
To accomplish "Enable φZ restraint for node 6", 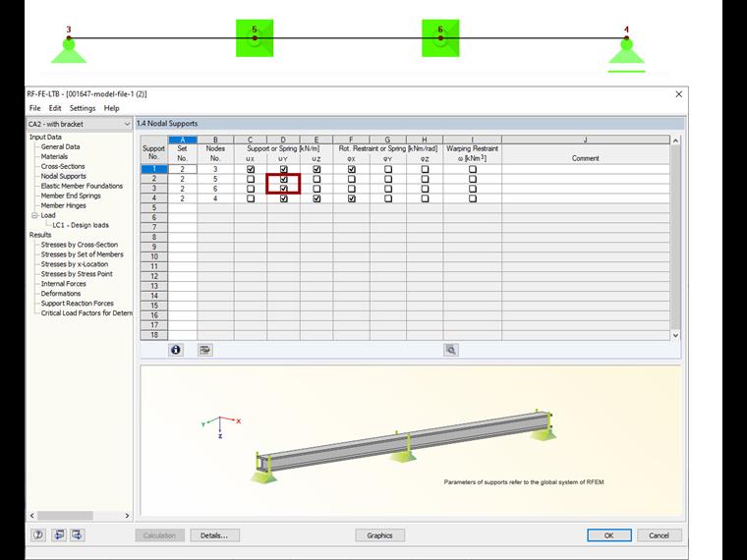I will [x=425, y=189].
